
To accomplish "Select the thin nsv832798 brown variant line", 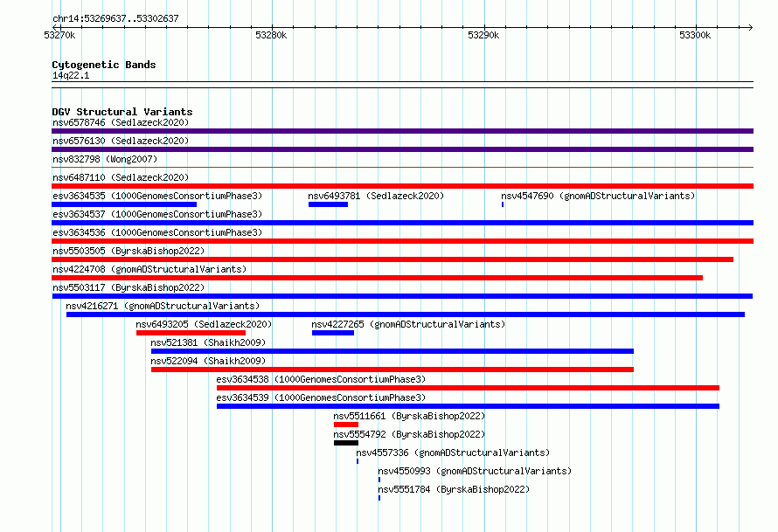I will point(402,168).
